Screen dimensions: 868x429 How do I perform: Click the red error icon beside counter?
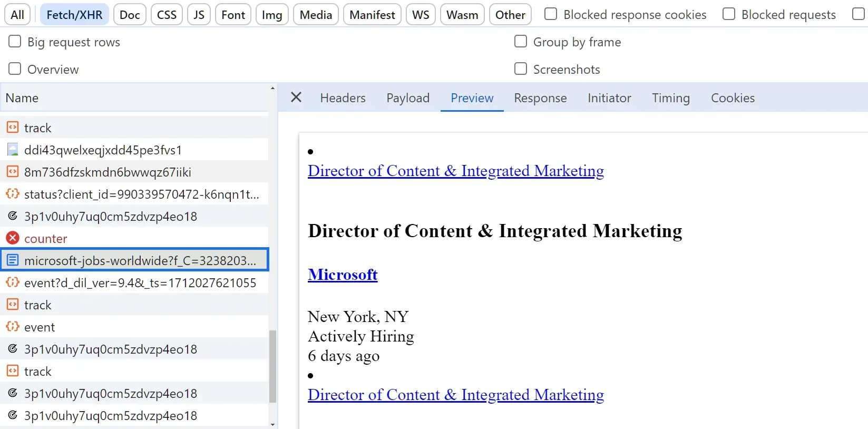(13, 238)
